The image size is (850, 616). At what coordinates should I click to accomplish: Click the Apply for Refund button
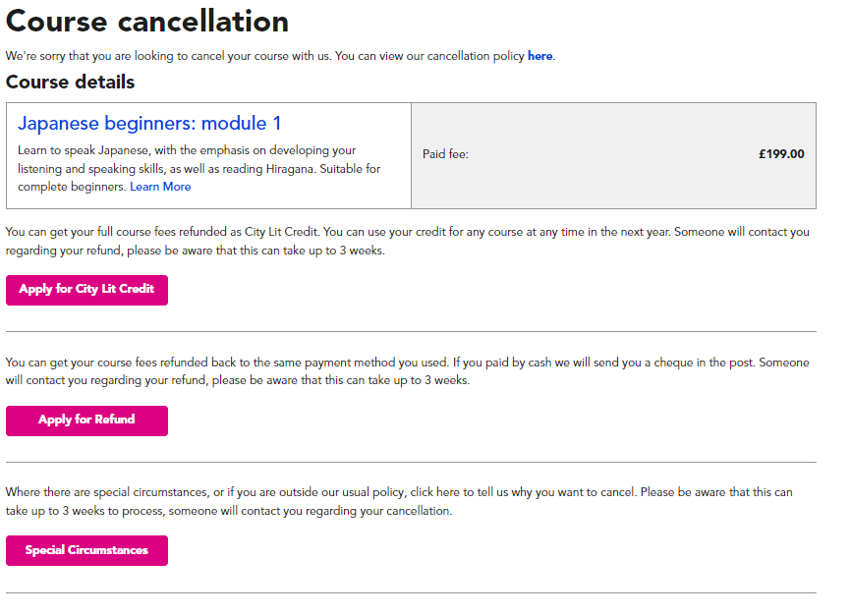click(86, 420)
